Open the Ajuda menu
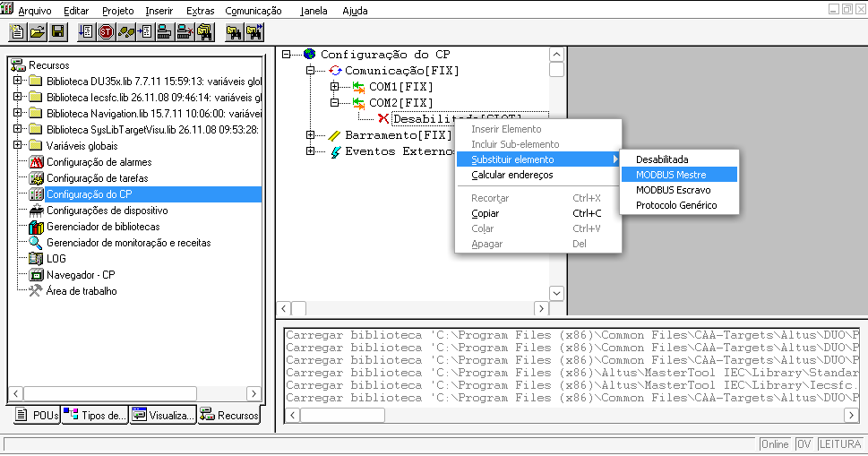 tap(355, 11)
